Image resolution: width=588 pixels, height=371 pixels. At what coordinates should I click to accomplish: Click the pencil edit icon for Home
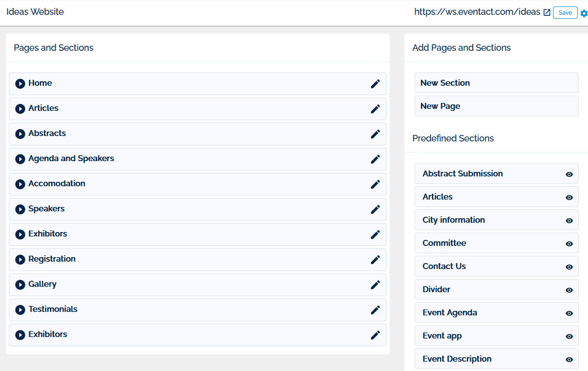375,84
